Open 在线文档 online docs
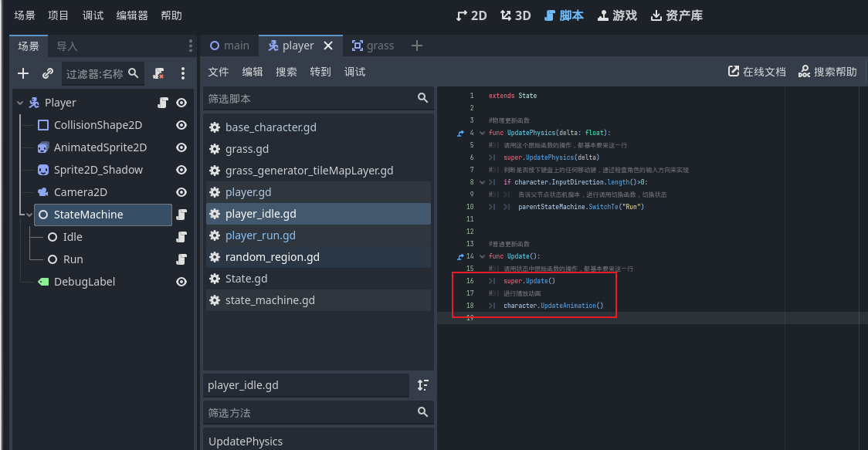Viewport: 868px width, 450px height. coord(757,72)
